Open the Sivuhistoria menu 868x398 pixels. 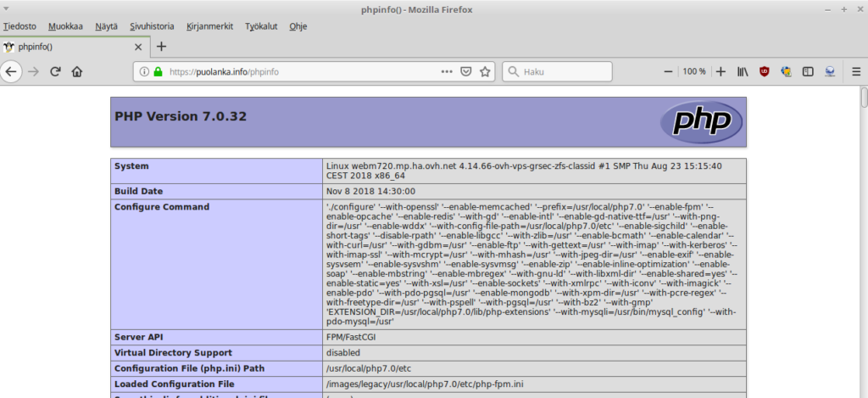coord(152,26)
